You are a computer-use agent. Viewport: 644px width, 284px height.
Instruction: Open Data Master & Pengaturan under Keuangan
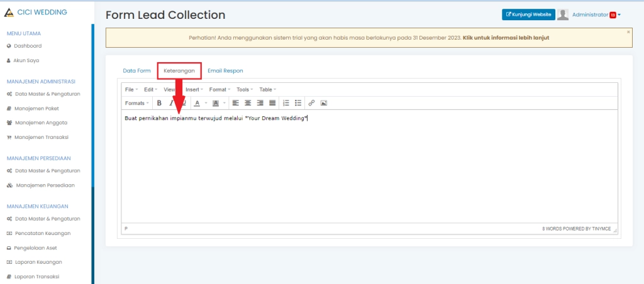point(48,219)
